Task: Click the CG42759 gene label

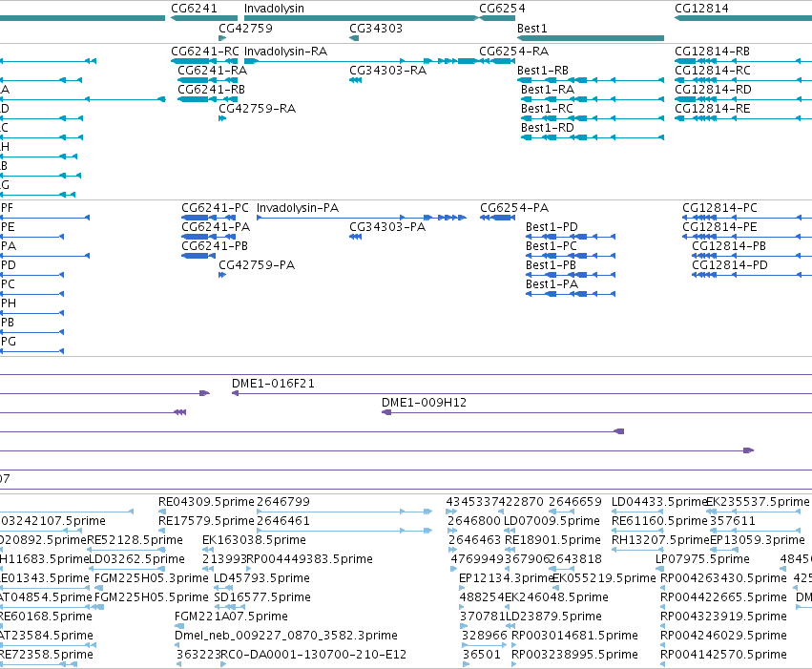Action: (x=245, y=28)
